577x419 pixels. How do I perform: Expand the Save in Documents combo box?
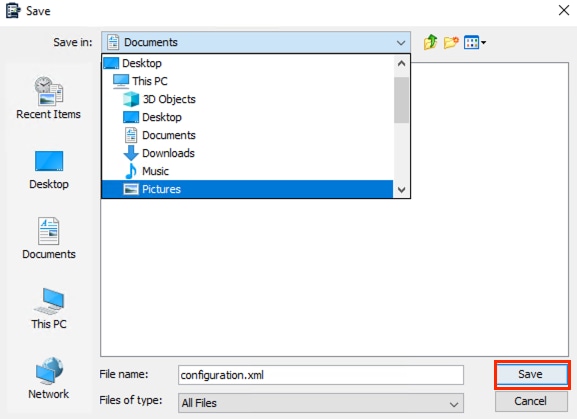click(256, 42)
